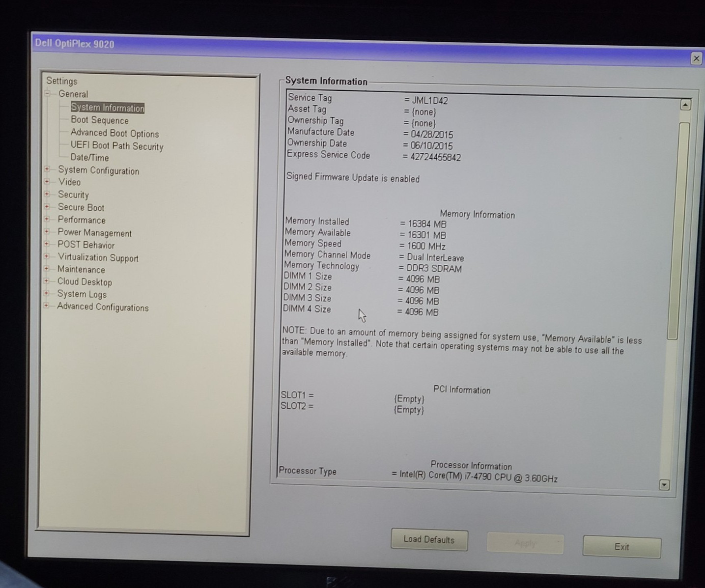Click the Ownership Date value 06/10/2015
This screenshot has height=588, width=705.
[431, 146]
